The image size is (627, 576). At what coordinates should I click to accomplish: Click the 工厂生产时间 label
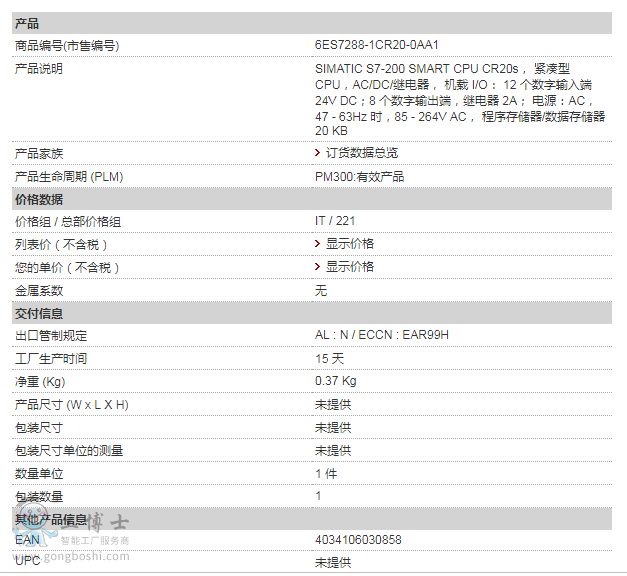click(x=51, y=359)
